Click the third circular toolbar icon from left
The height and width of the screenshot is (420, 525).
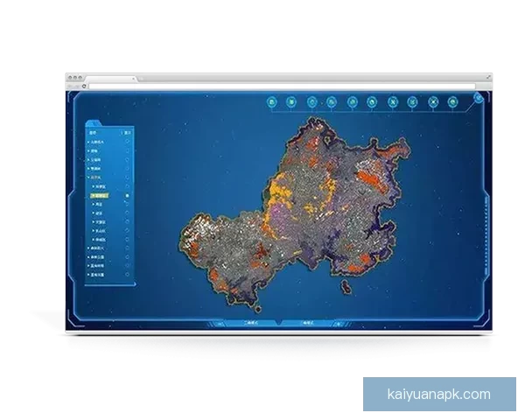point(312,102)
